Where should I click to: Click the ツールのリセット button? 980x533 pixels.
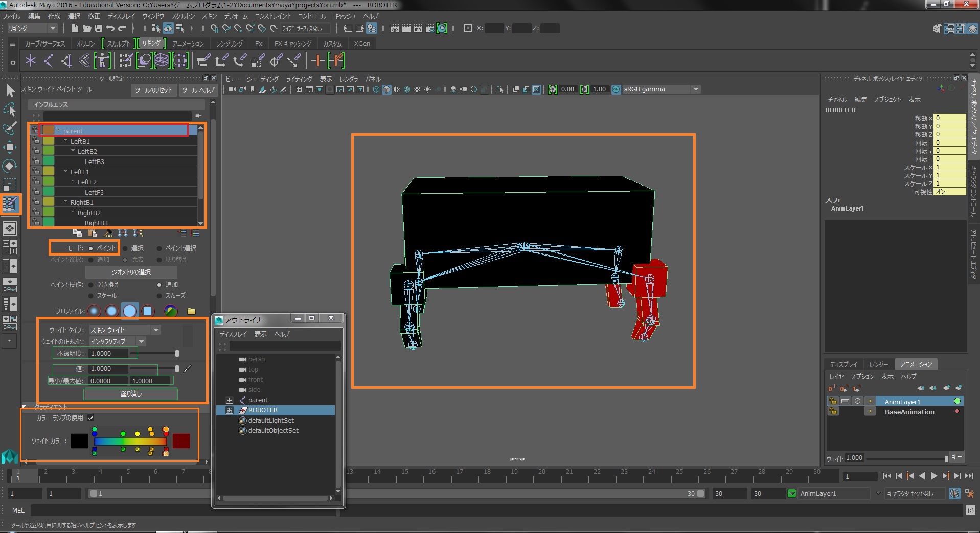point(153,90)
